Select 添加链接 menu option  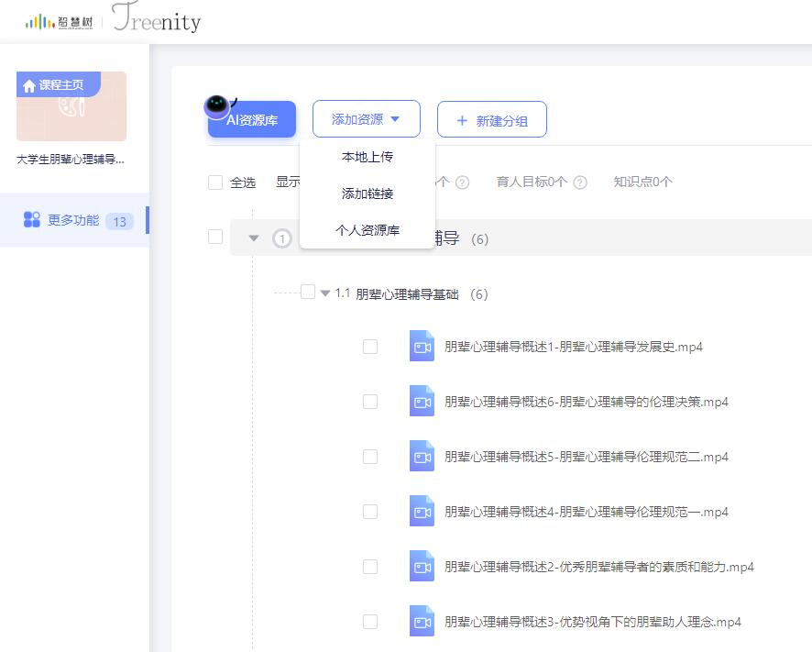pyautogui.click(x=367, y=193)
